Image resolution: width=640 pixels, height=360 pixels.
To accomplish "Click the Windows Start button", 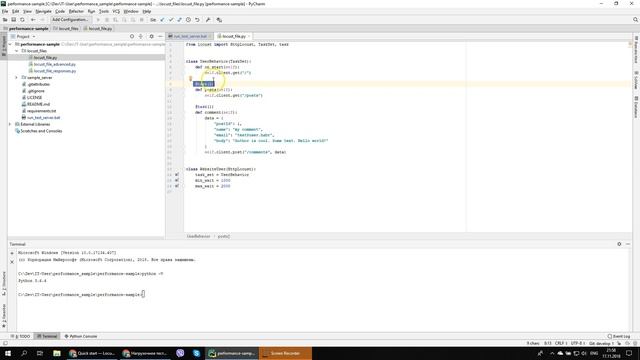I will [7, 353].
